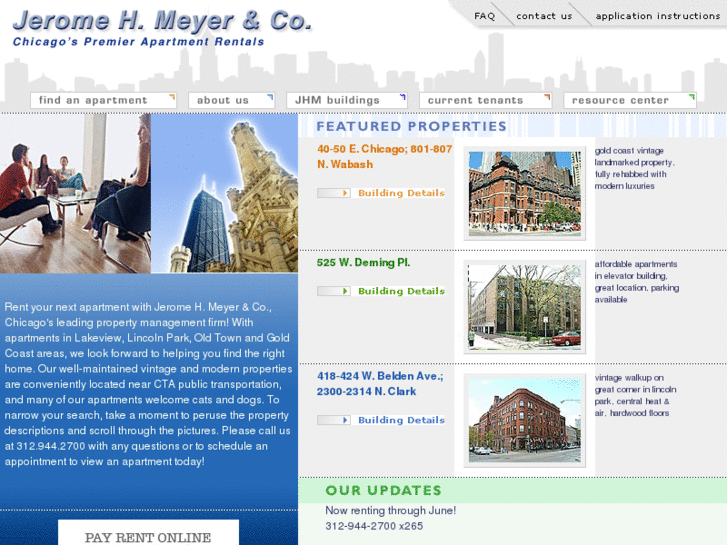Open the JHM buildings menu

point(347,100)
